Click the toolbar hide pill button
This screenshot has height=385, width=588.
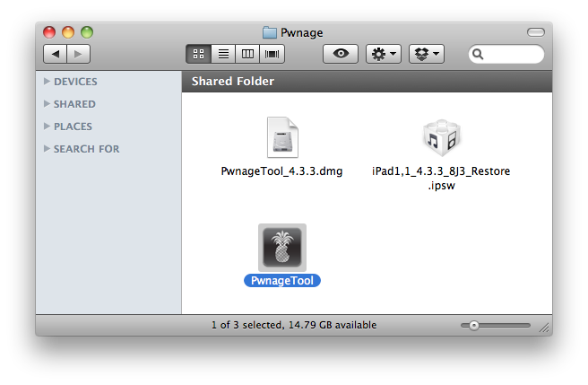click(535, 32)
